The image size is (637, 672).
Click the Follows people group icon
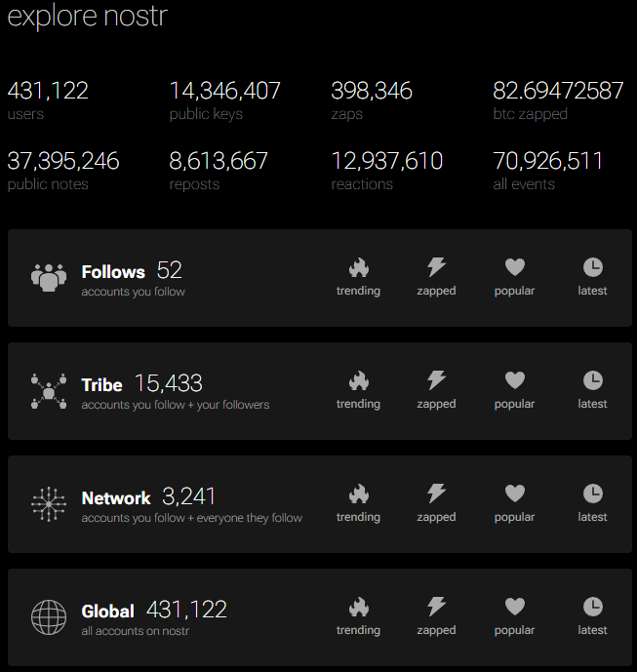tap(48, 278)
